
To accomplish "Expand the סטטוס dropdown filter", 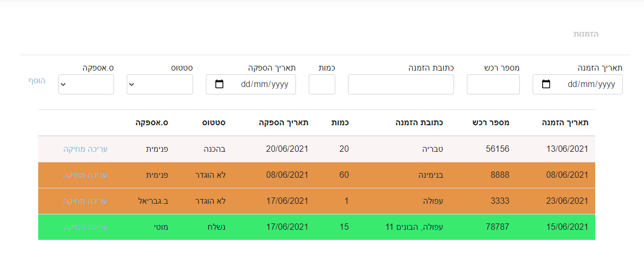I will click(160, 84).
